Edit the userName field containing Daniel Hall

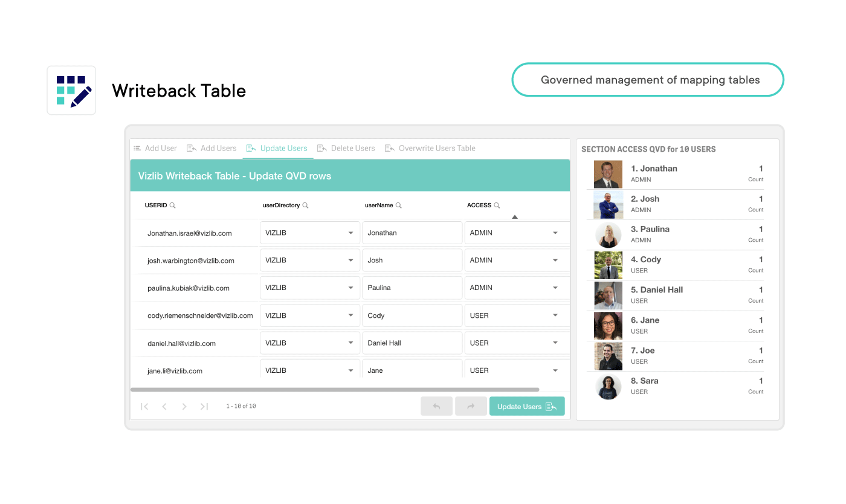coord(412,343)
